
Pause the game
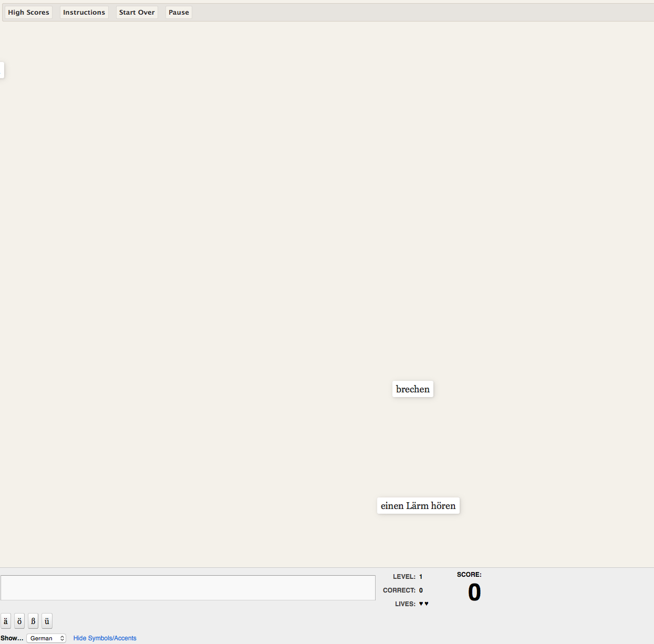coord(179,12)
